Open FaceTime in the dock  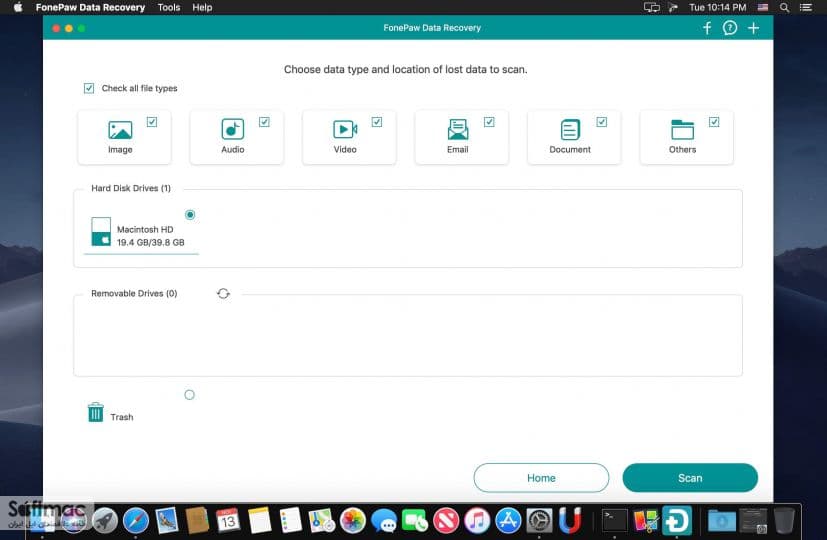point(415,520)
